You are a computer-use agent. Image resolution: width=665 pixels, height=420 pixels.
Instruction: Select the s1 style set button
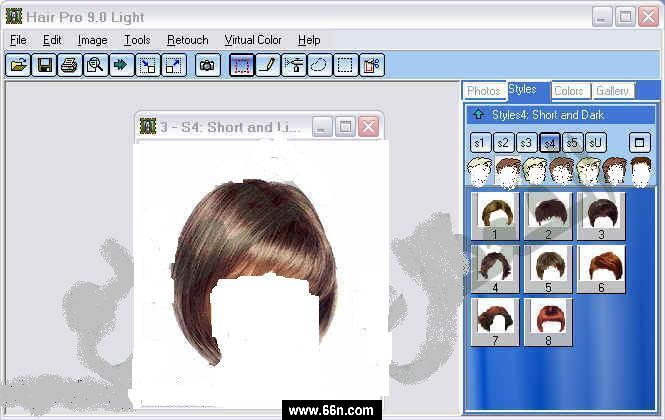(481, 143)
